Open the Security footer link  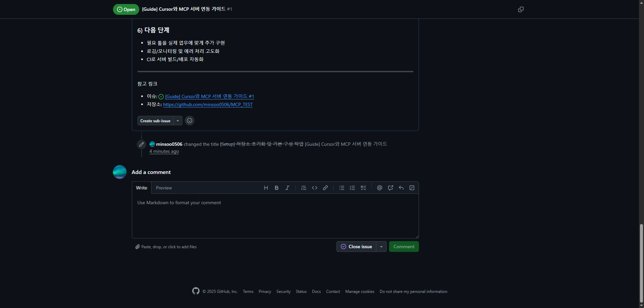click(x=283, y=292)
